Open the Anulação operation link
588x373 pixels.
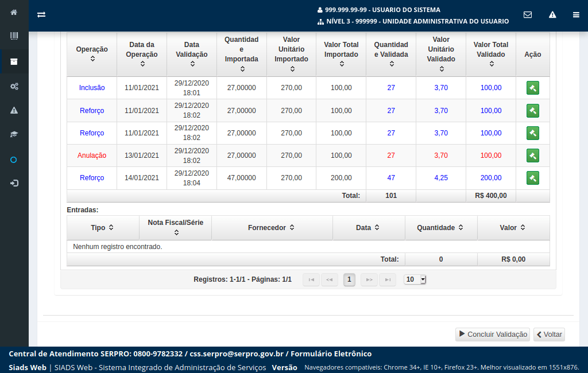92,156
